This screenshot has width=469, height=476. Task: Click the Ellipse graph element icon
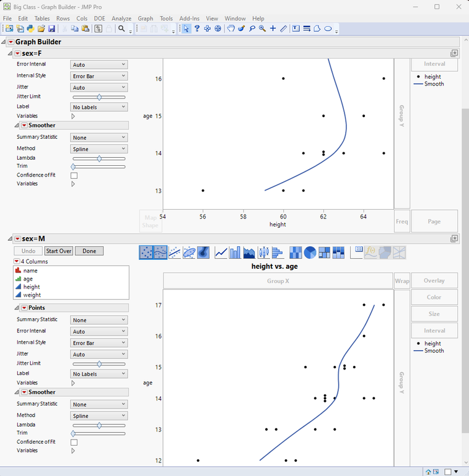(189, 253)
